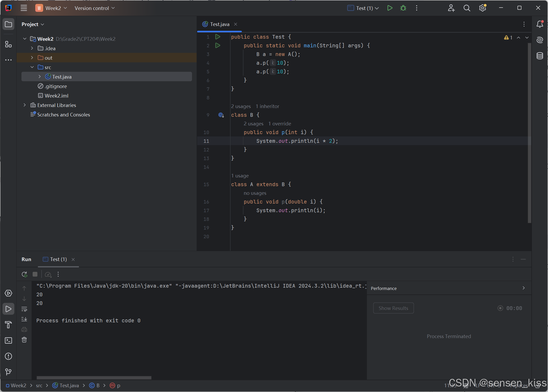Expand External Libraries
548x392 pixels.
click(25, 105)
